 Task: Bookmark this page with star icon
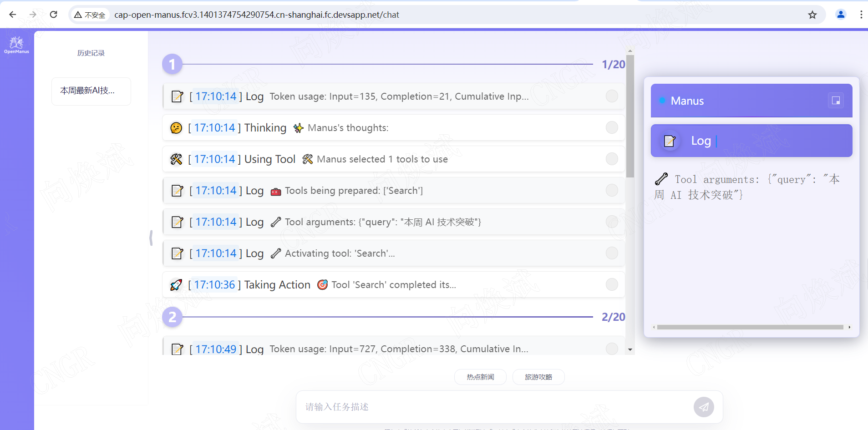tap(812, 15)
